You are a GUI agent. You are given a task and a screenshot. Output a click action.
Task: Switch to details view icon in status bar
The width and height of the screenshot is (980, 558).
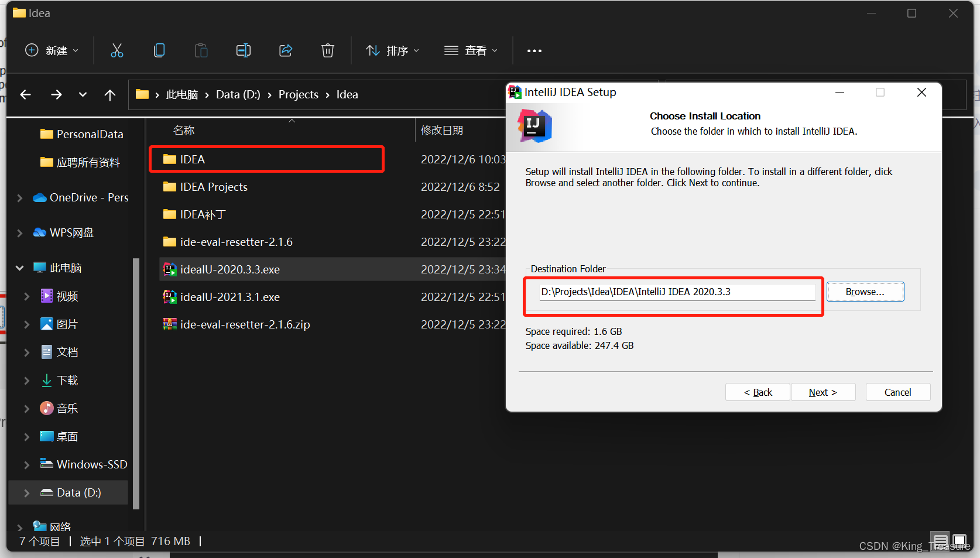[x=941, y=540]
